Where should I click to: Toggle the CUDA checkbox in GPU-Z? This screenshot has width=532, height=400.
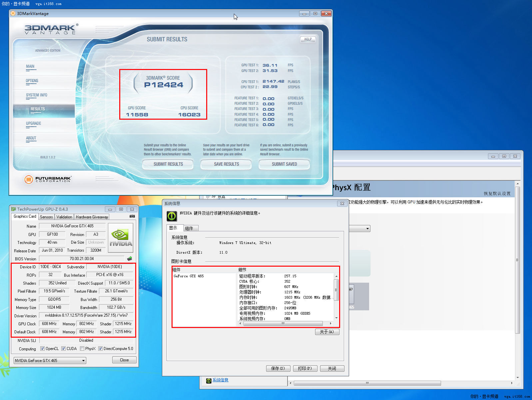(63, 349)
